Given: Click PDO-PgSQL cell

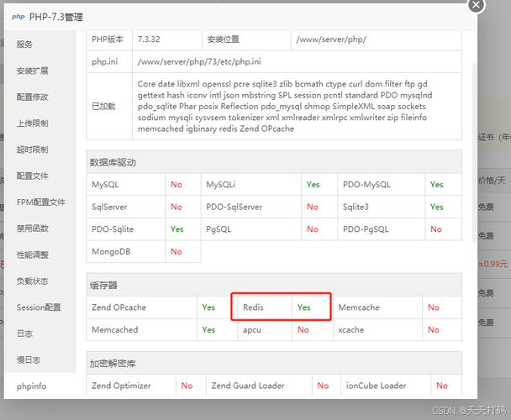Looking at the screenshot, I should [x=382, y=229].
